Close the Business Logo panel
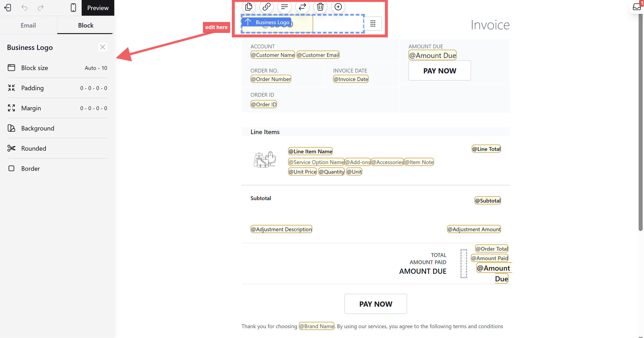The width and height of the screenshot is (644, 338). [x=102, y=47]
